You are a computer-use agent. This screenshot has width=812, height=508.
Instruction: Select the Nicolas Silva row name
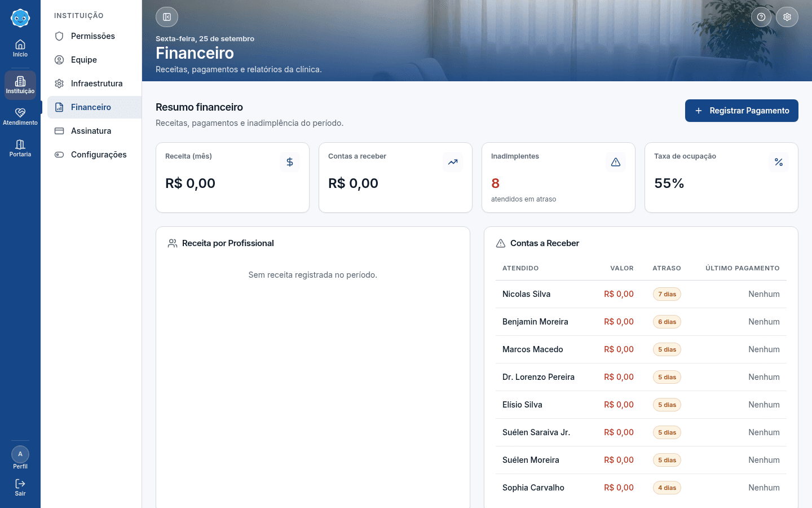click(526, 294)
